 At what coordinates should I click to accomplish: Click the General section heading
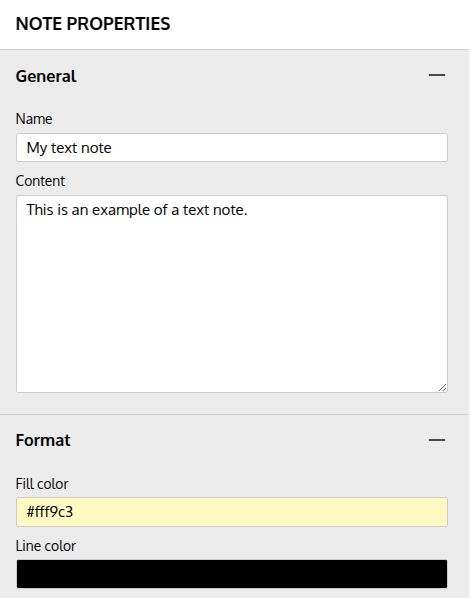pyautogui.click(x=46, y=76)
